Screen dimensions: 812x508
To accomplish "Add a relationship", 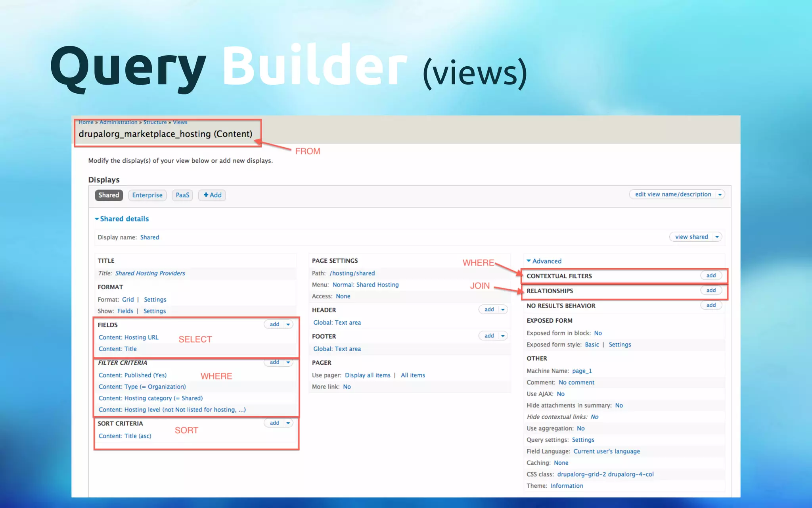I will click(711, 290).
